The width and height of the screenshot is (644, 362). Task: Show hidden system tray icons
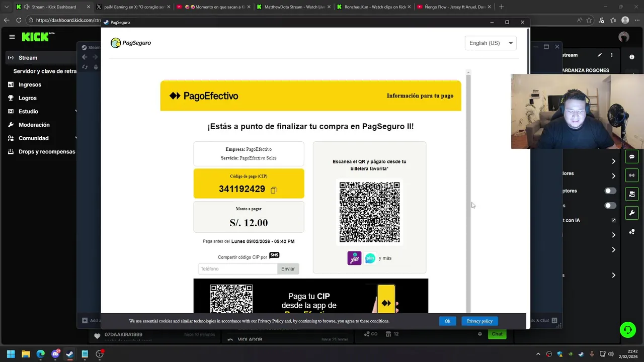538,354
